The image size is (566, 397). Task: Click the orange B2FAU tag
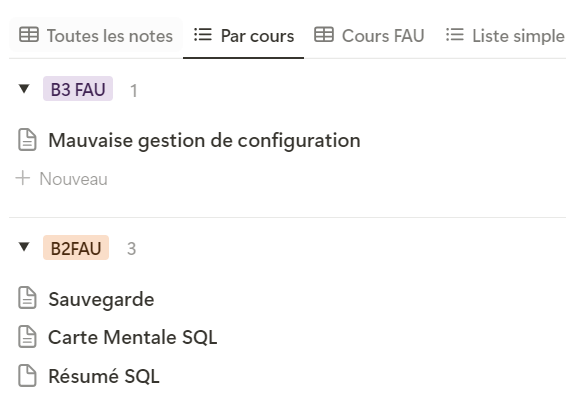tap(76, 248)
